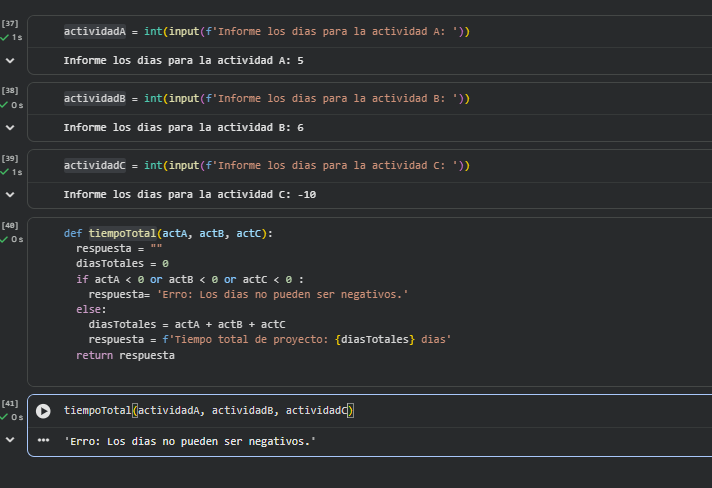Click output 'Informe los dias para la actividad B: 6'
Viewport: 712px width, 488px height.
coord(183,128)
